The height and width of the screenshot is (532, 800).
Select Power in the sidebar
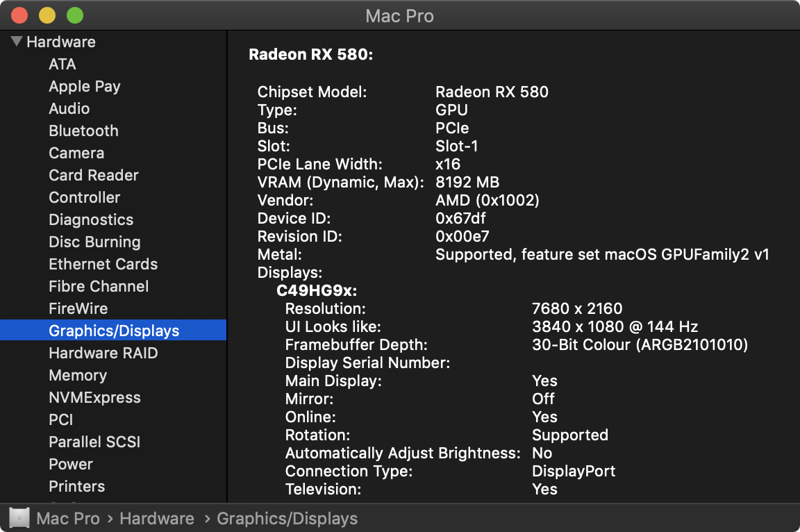[71, 464]
